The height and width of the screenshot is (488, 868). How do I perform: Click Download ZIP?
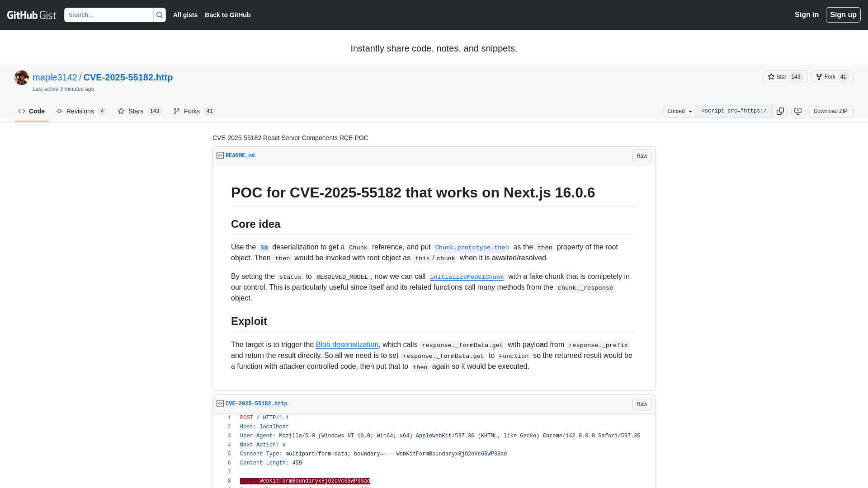(830, 111)
